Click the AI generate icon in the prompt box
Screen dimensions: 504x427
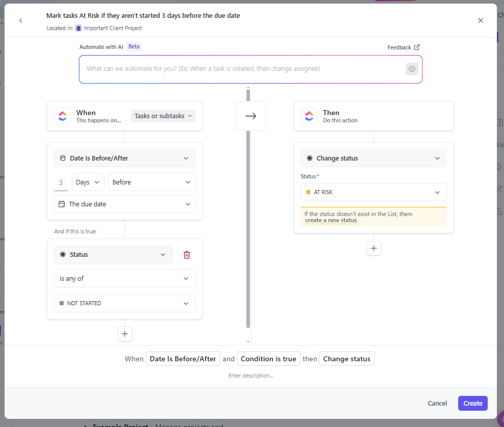412,69
